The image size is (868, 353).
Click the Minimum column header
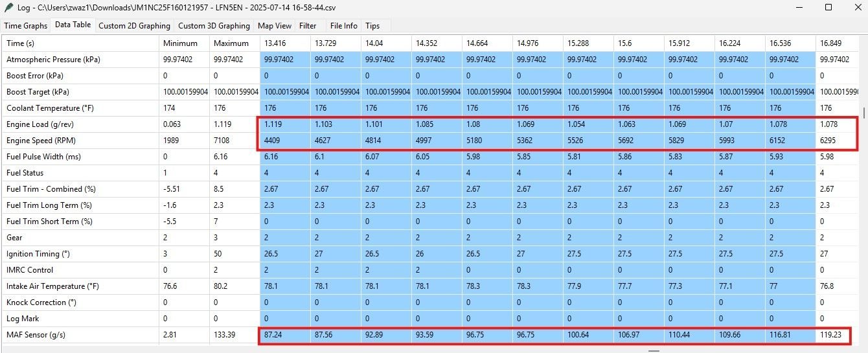tap(180, 43)
